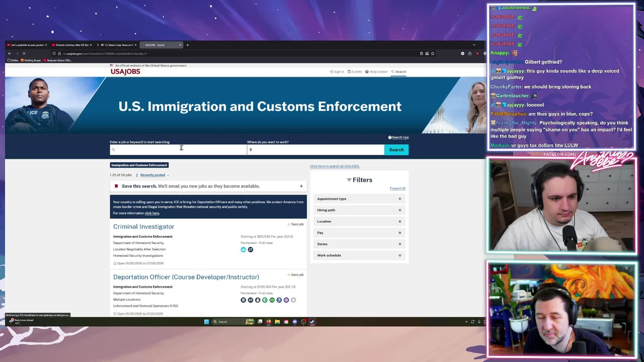Click the Expand all filters link
The height and width of the screenshot is (362, 644).
click(x=397, y=189)
